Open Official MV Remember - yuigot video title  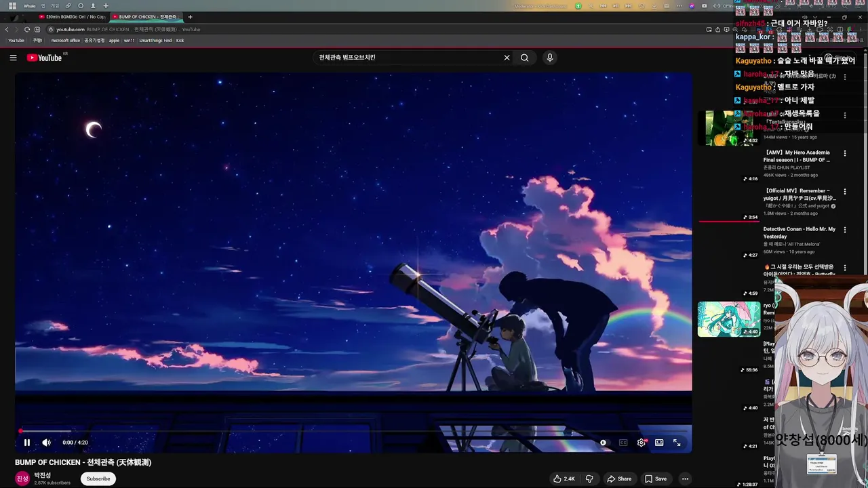pos(800,195)
